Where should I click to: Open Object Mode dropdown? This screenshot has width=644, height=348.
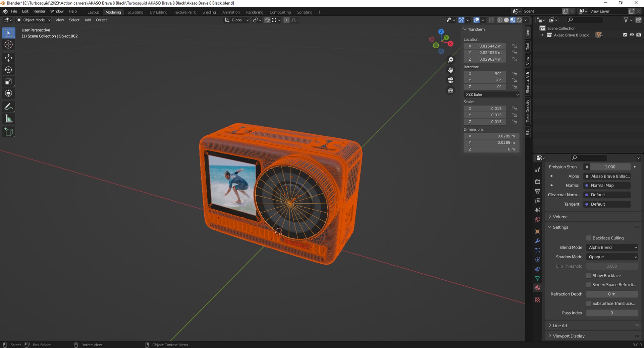click(x=34, y=20)
